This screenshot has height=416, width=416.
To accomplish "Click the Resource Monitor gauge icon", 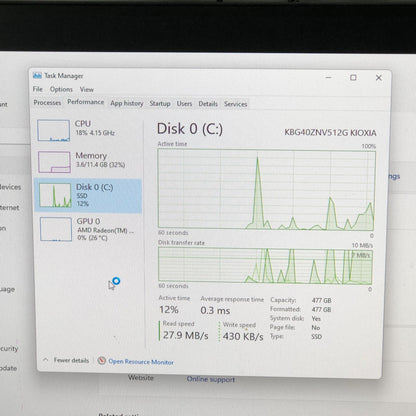I will (x=102, y=361).
